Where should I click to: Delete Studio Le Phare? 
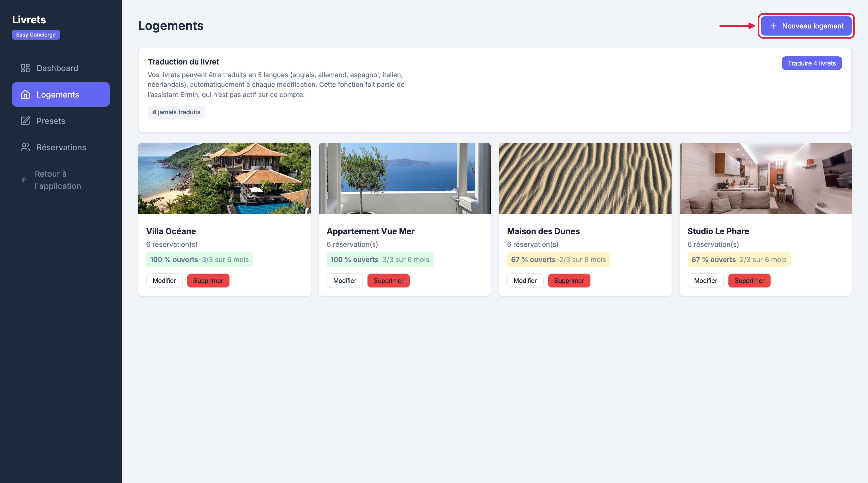click(749, 281)
